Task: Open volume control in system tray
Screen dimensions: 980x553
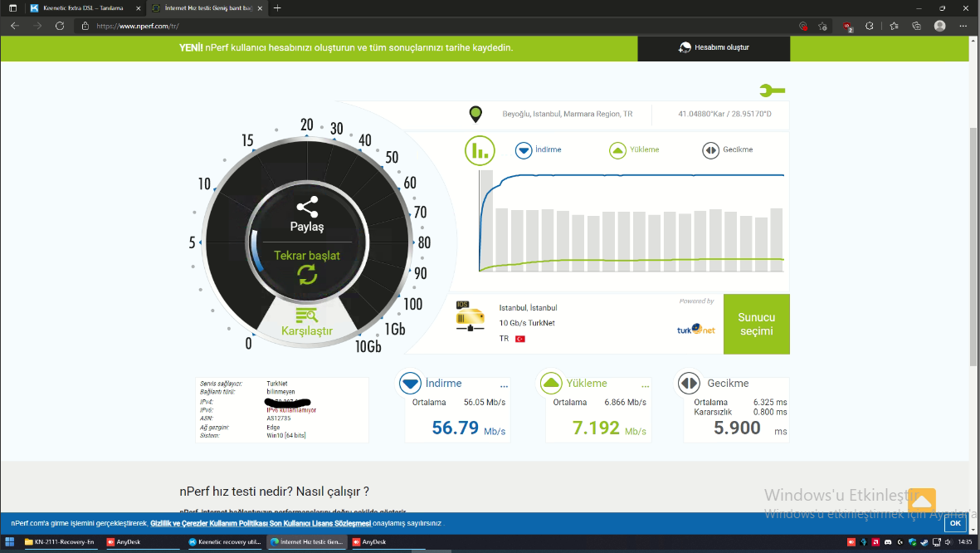Action: 948,541
